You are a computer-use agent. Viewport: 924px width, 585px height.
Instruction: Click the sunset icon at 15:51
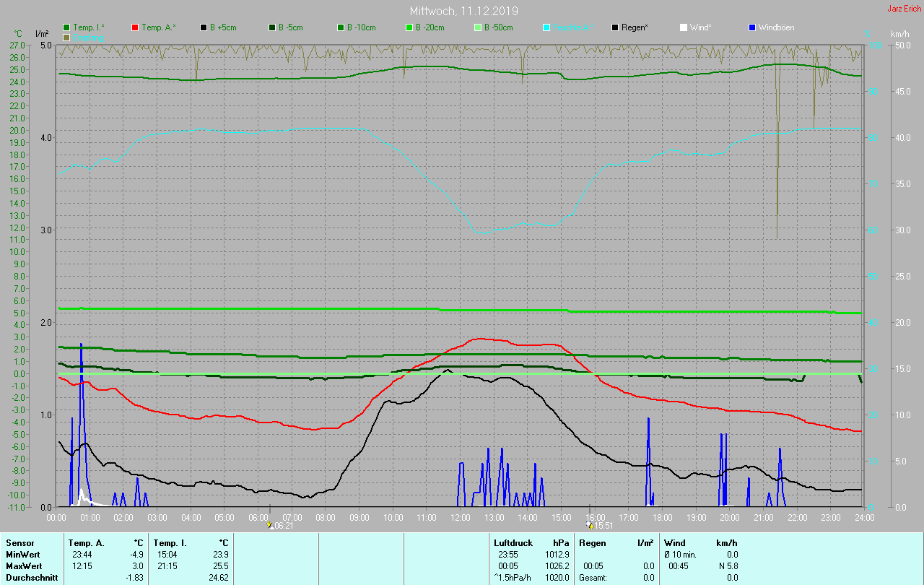click(590, 526)
